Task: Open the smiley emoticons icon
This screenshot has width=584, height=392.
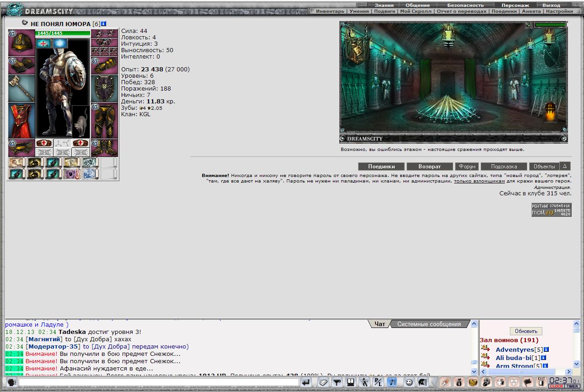Action: tap(409, 382)
